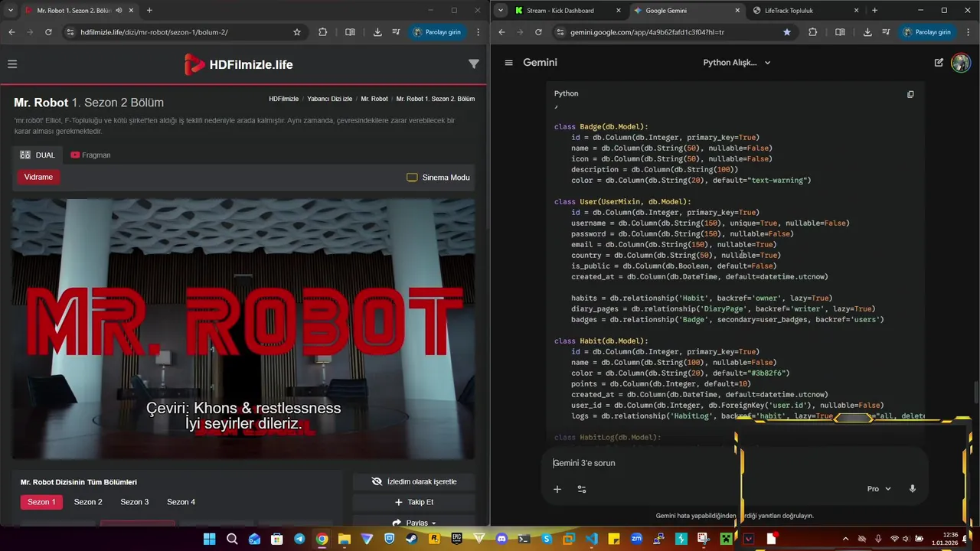
Task: Reload the HDFilmizle browser page
Action: [x=48, y=32]
